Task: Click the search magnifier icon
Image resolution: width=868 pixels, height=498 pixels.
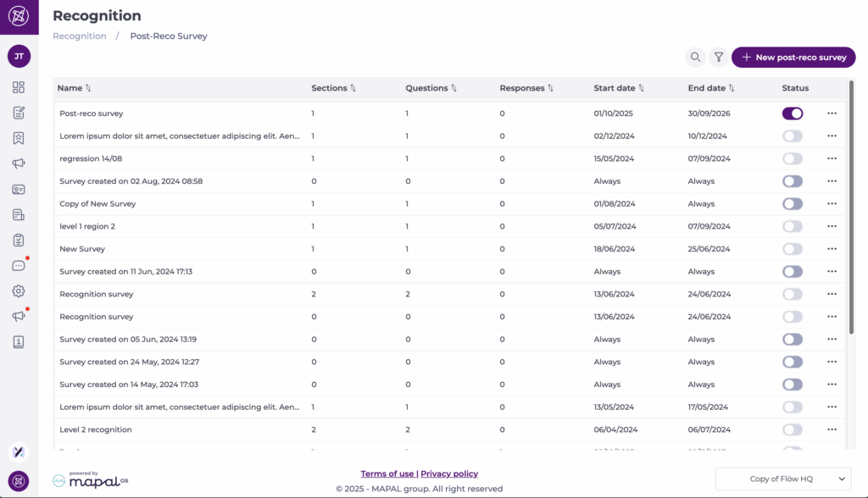Action: (x=695, y=58)
